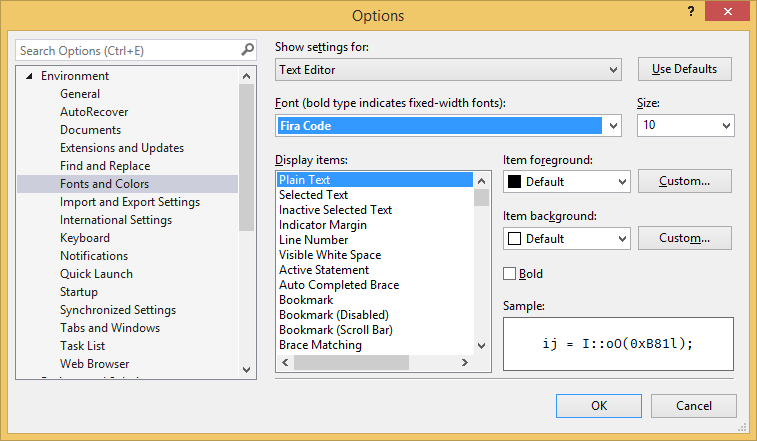Click Custom button for item foreground
757x441 pixels.
click(684, 181)
